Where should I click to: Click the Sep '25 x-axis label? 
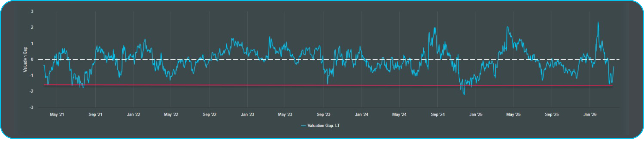point(552,114)
